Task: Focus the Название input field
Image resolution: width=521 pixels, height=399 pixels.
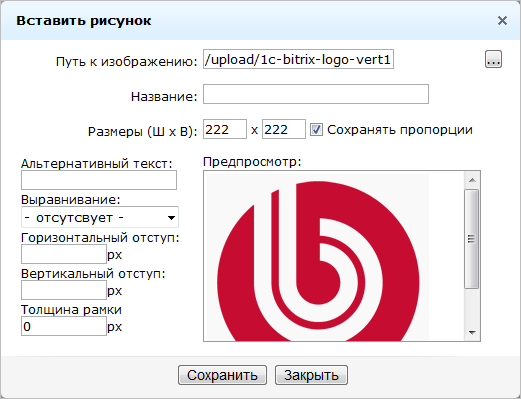Action: pyautogui.click(x=316, y=94)
